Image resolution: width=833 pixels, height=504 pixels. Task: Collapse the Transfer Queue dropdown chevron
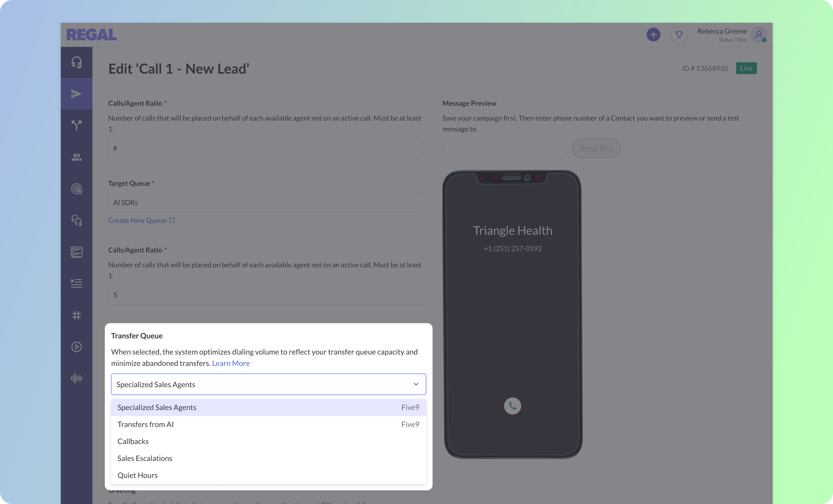[416, 384]
